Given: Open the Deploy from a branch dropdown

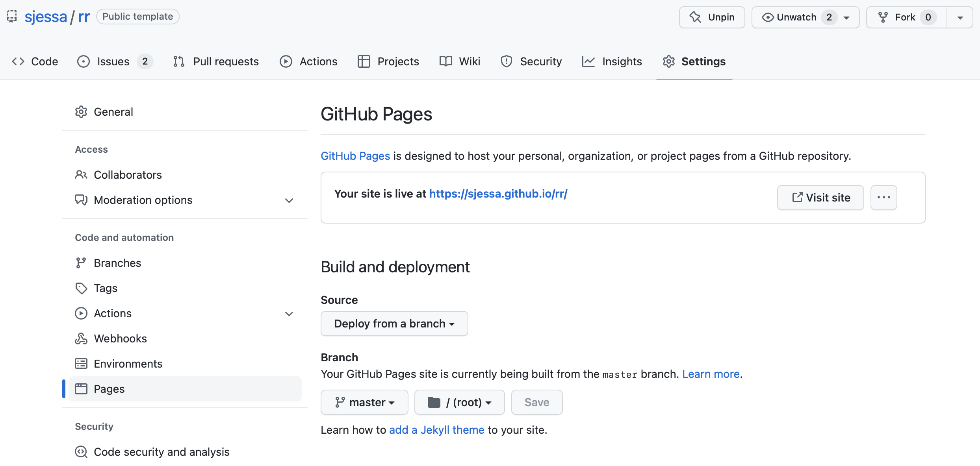Looking at the screenshot, I should click(394, 324).
